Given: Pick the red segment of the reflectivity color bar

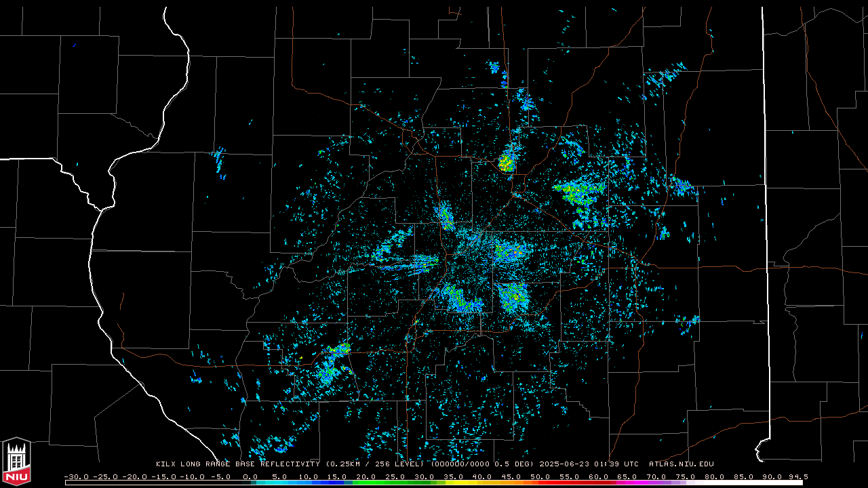Looking at the screenshot, I should pyautogui.click(x=573, y=483).
